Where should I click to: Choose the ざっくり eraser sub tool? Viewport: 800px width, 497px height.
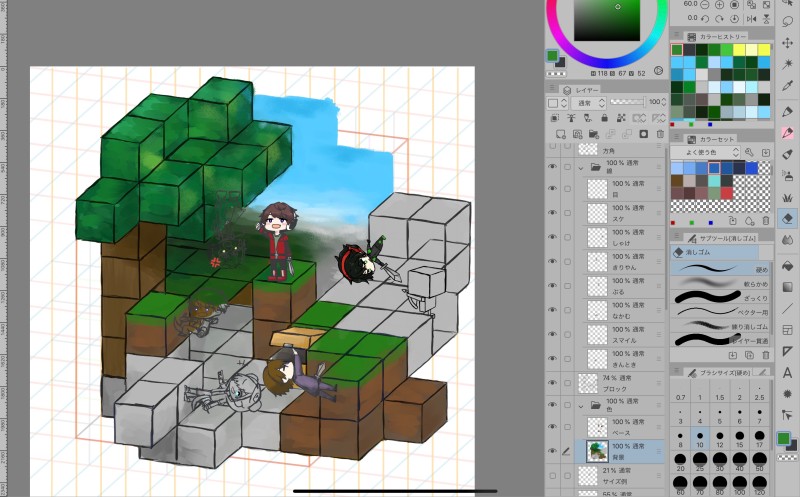(x=720, y=297)
